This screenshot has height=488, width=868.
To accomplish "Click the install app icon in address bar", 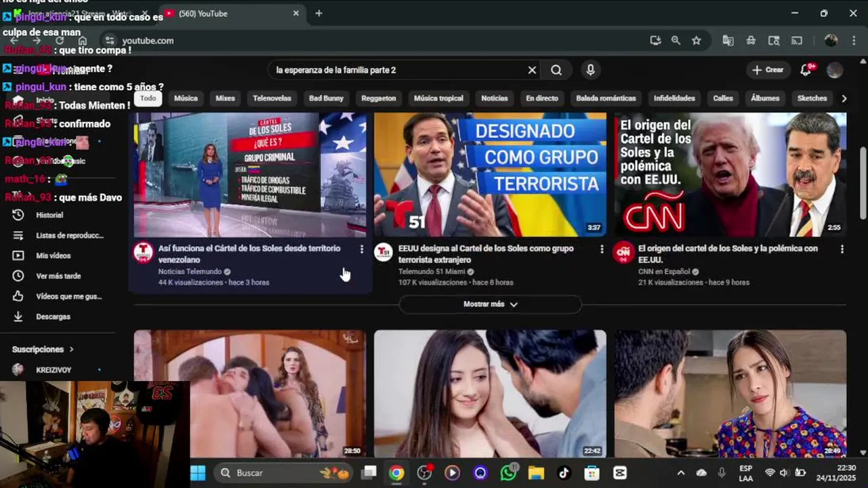I will click(655, 41).
